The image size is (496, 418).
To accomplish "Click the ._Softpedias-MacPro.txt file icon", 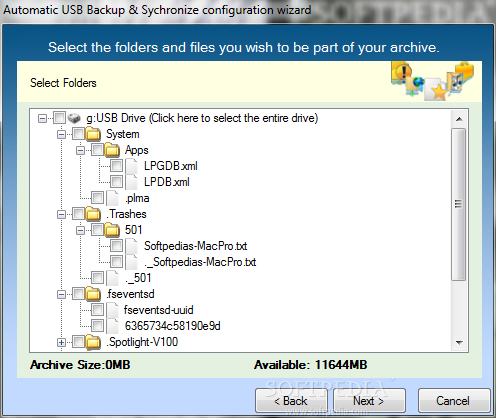I will tap(131, 262).
